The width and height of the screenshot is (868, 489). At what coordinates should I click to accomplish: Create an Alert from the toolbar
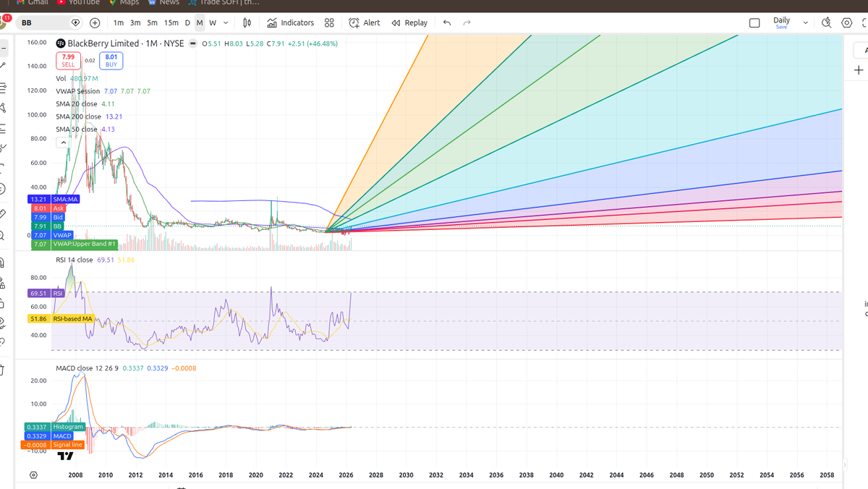pyautogui.click(x=364, y=23)
